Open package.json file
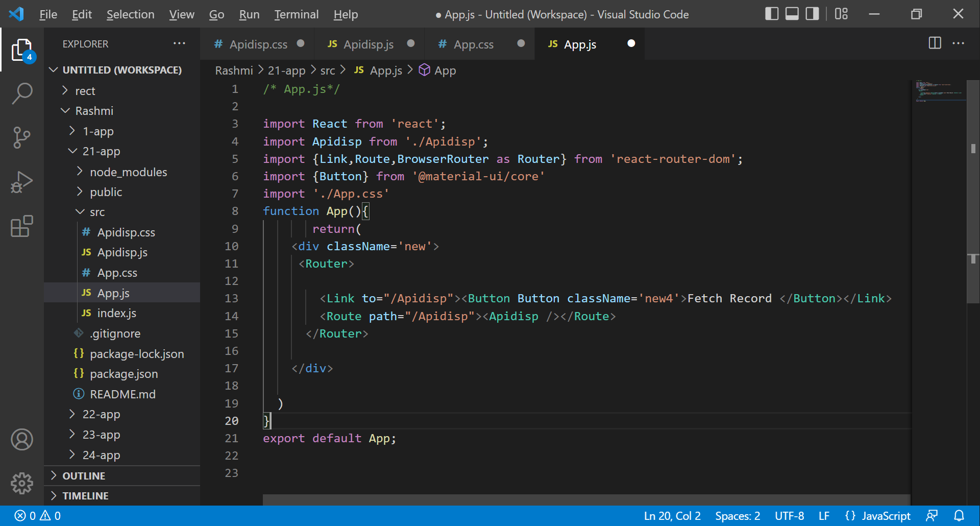Image resolution: width=980 pixels, height=526 pixels. [122, 374]
